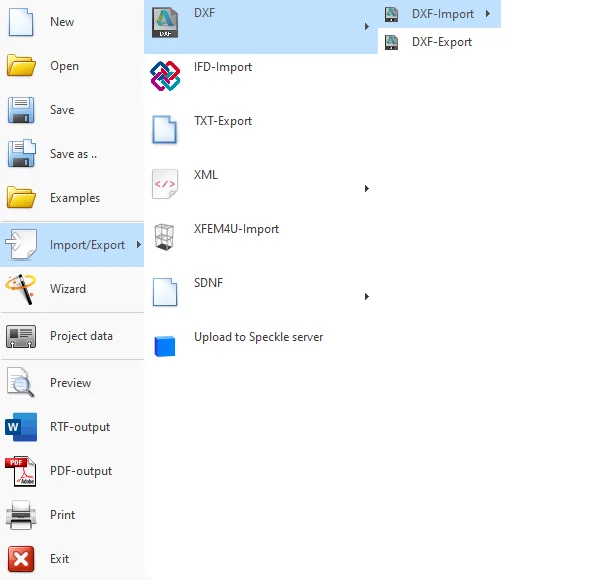Screen dimensions: 600x580
Task: Choose IFD-Import option
Action: pyautogui.click(x=223, y=67)
